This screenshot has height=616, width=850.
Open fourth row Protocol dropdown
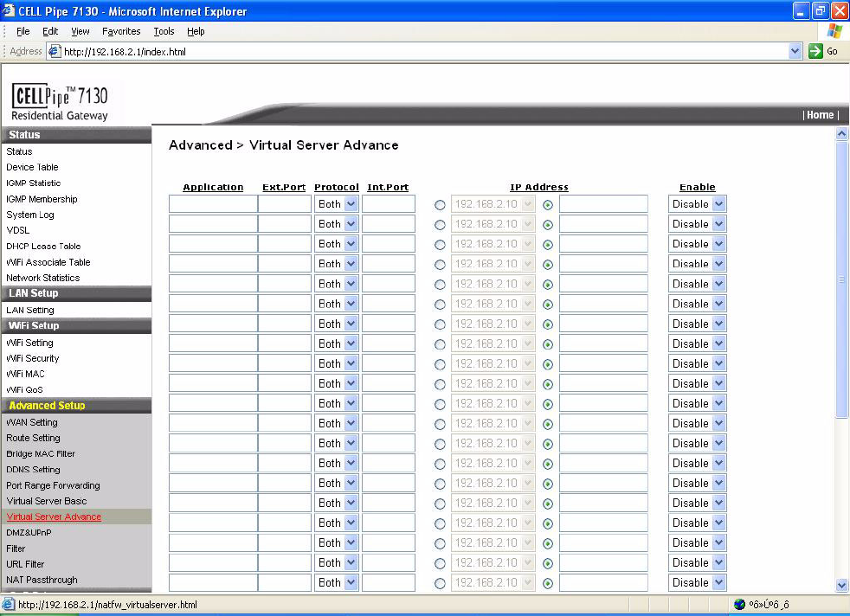pyautogui.click(x=337, y=264)
